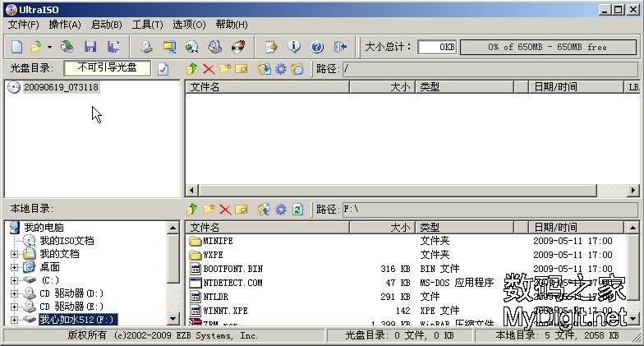Click the Burn CD/DVD image flame icon
644x346 pixels.
(238, 47)
